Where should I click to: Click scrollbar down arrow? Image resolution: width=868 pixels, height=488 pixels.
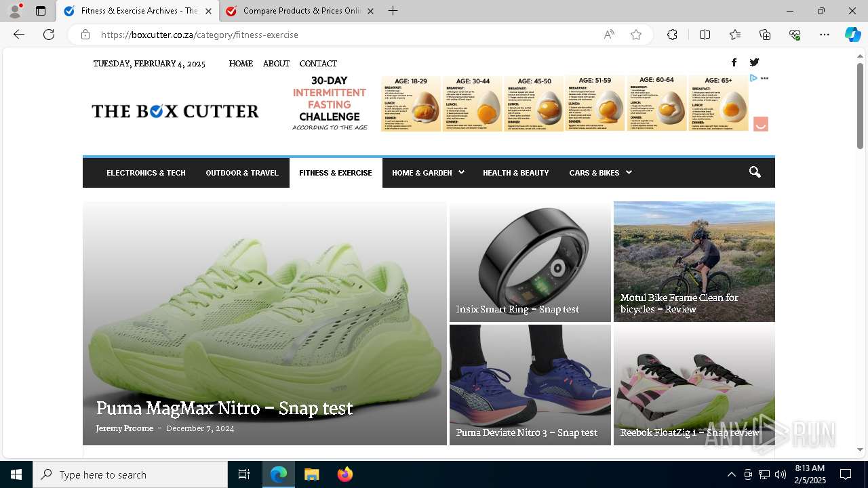click(860, 449)
